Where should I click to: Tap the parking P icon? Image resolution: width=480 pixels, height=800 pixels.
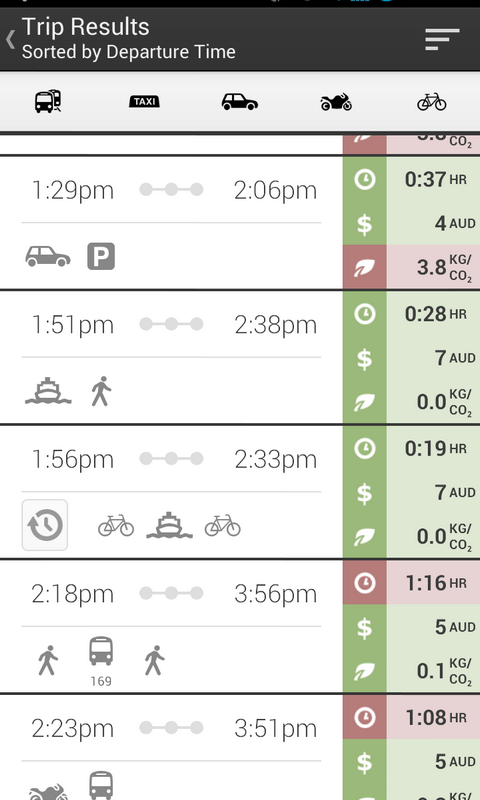[x=101, y=256]
